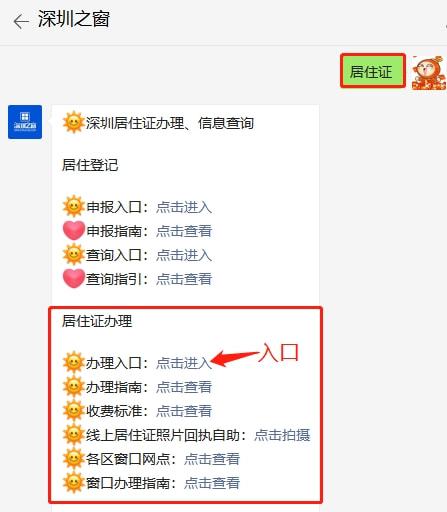View 收费标准 via 点击查看 link
Viewport: 447px width, 512px height.
tap(184, 411)
